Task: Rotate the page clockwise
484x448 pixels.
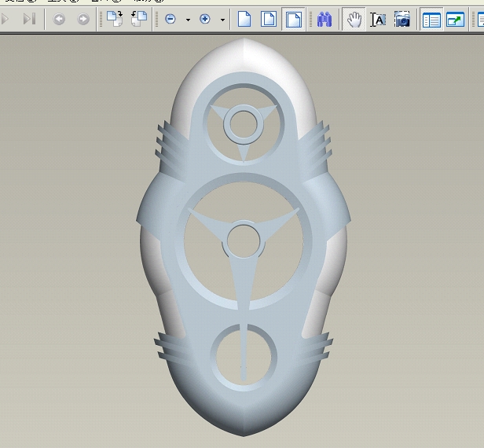Action: (115, 19)
